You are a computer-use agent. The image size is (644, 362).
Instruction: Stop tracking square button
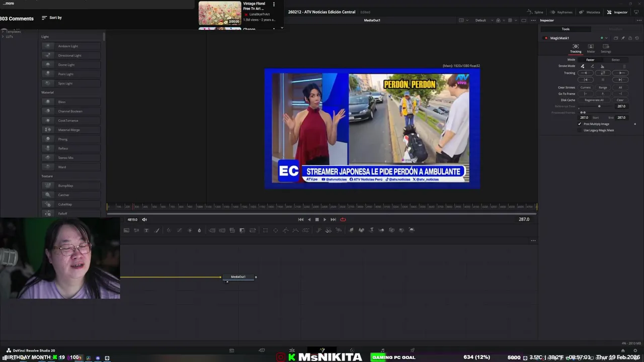pos(603,80)
